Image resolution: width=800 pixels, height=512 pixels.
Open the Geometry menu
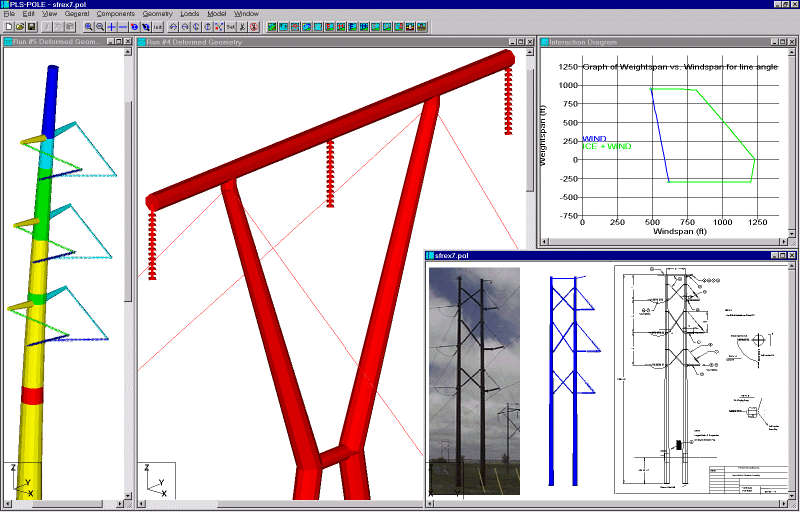157,14
